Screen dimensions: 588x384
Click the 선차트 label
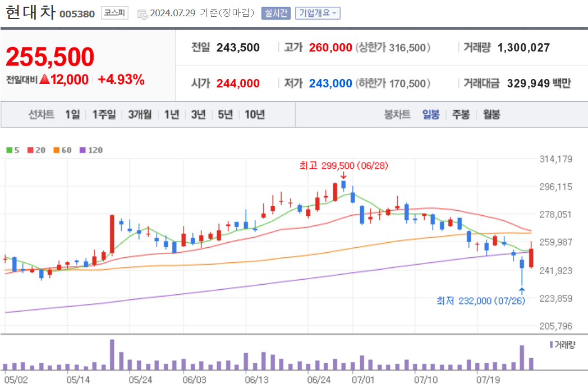[42, 114]
